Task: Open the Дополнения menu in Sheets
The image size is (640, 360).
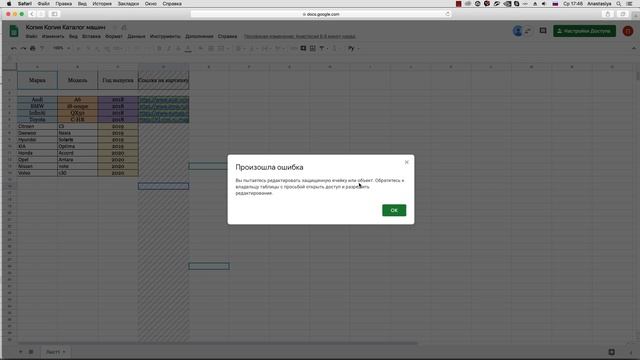Action: [x=199, y=36]
